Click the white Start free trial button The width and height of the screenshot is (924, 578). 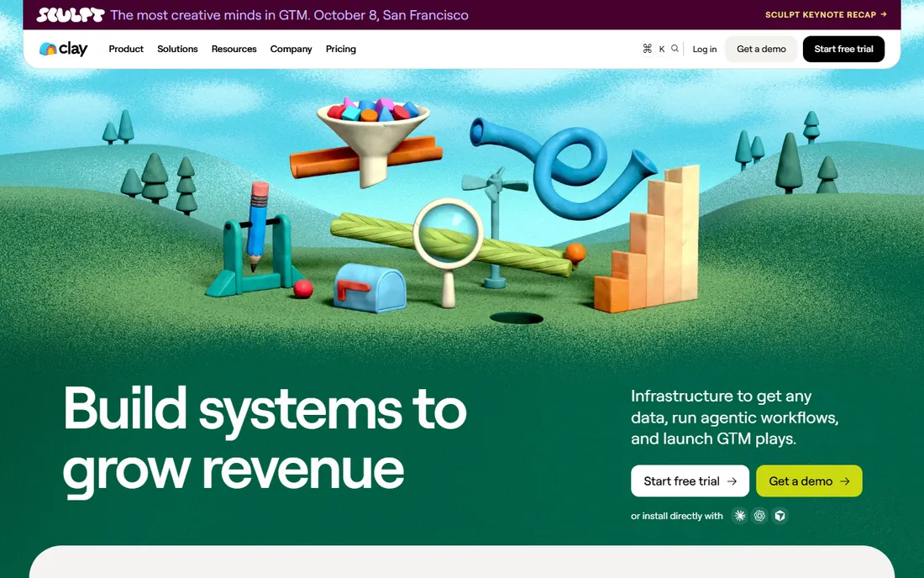pos(690,481)
